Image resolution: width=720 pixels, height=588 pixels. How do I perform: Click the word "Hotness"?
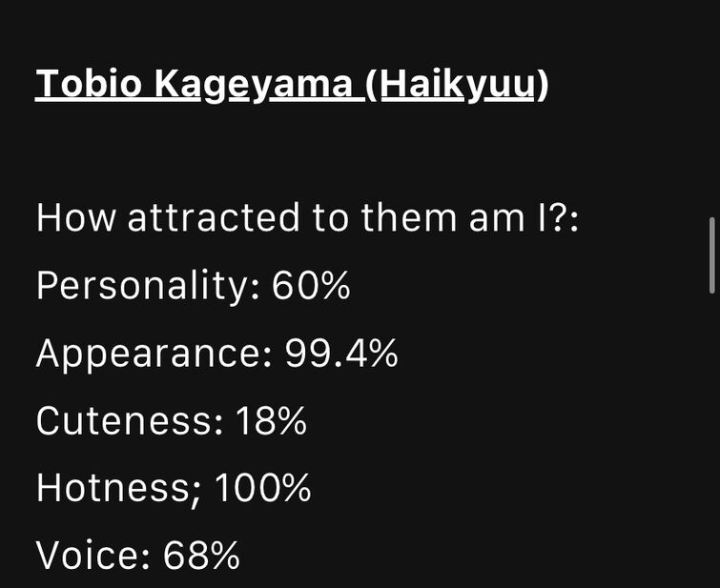click(x=113, y=488)
